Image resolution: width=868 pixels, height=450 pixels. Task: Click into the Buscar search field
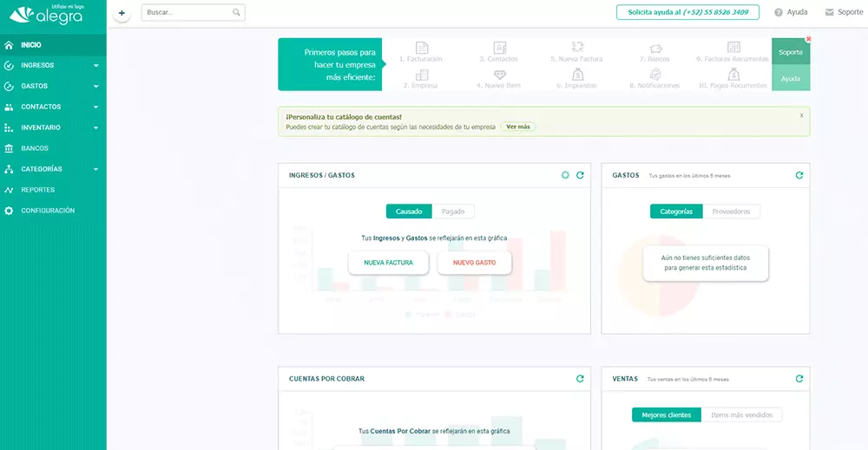pyautogui.click(x=187, y=13)
